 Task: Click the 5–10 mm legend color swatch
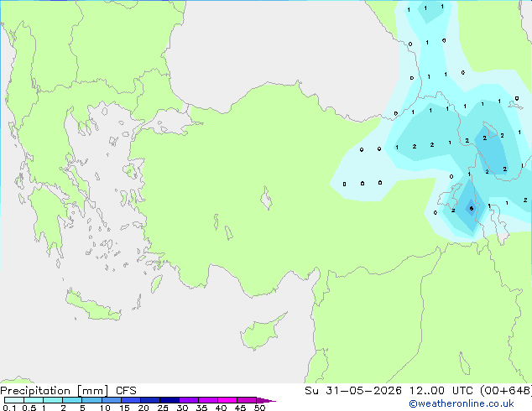(x=91, y=400)
